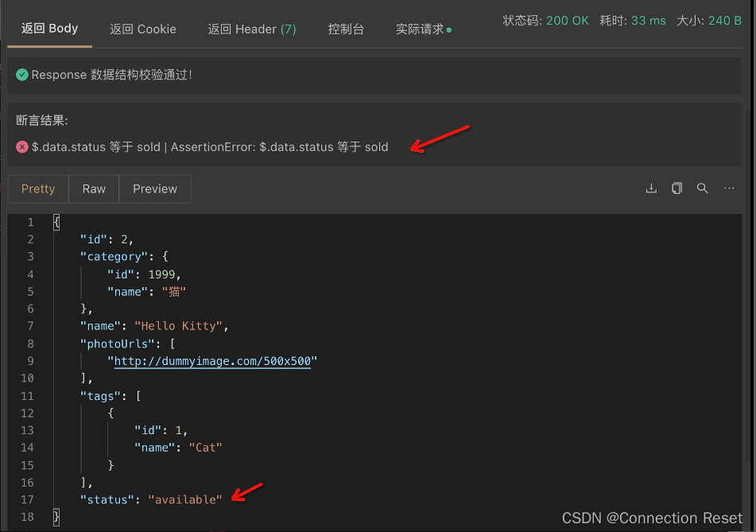Click the Response 数据结构校验通过 message
The image size is (756, 532).
(x=112, y=75)
